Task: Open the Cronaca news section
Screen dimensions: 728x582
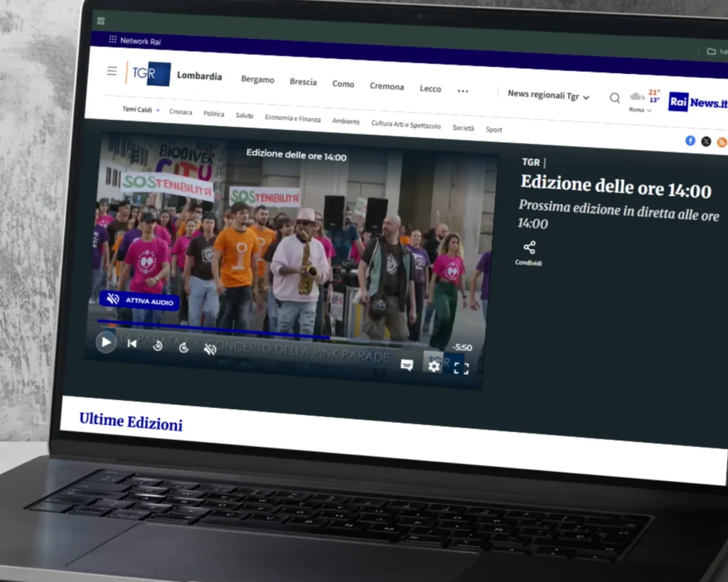Action: point(181,112)
